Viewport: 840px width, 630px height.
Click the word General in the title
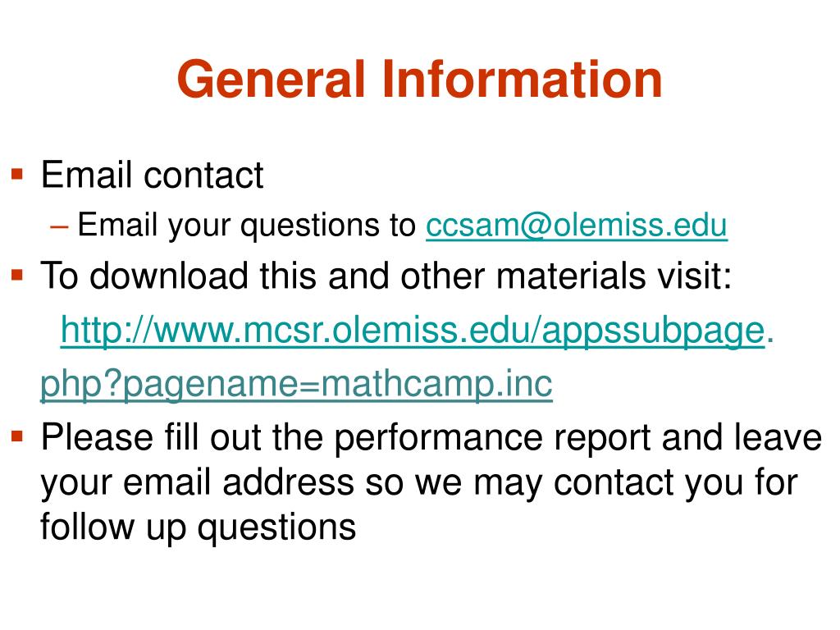tap(272, 80)
